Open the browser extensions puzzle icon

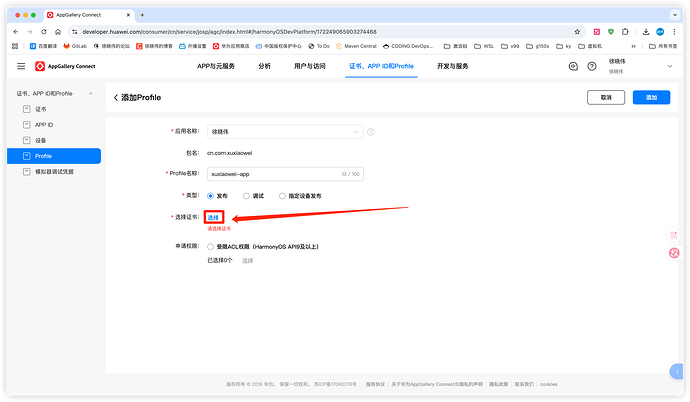(x=625, y=32)
